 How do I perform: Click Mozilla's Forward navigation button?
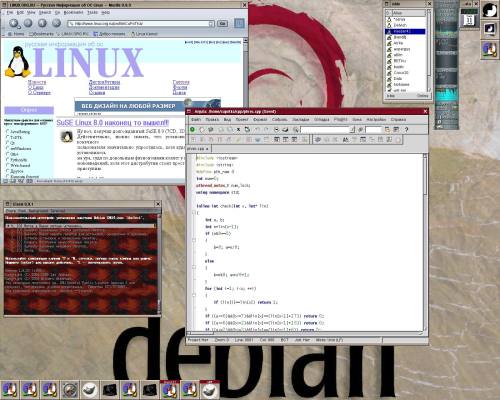coord(28,23)
